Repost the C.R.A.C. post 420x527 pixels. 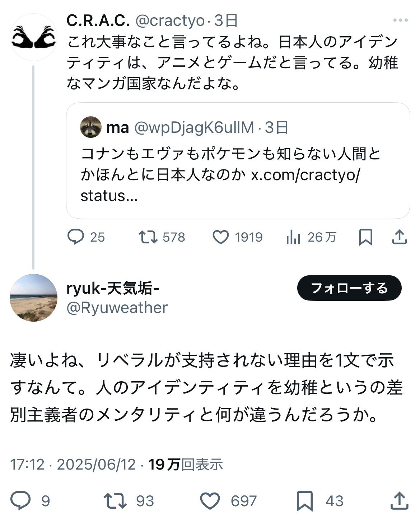[x=148, y=237]
